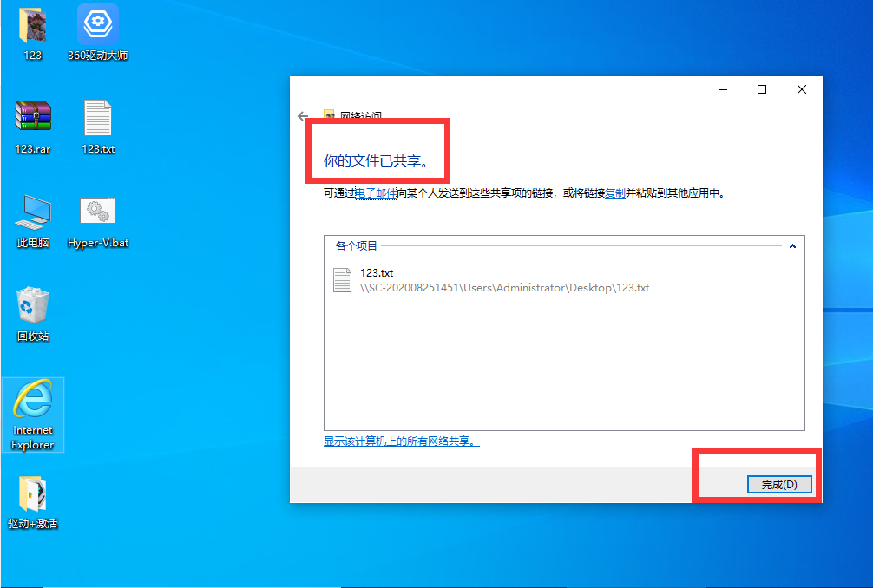Click the back arrow in the dialog
This screenshot has height=588, width=873.
(303, 115)
